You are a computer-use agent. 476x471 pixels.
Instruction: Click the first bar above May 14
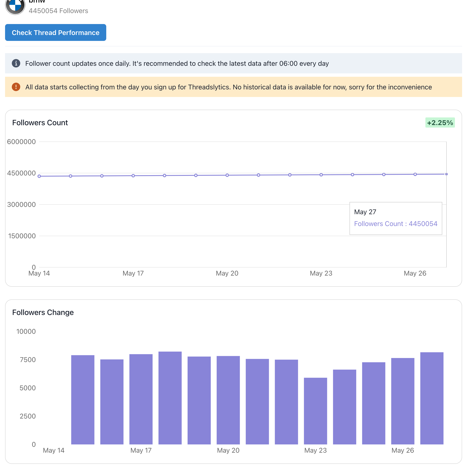[83, 399]
